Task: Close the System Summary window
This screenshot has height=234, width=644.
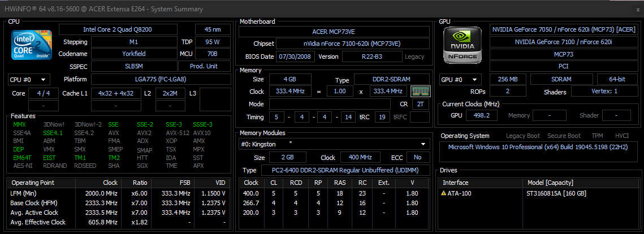Action: pyautogui.click(x=637, y=9)
